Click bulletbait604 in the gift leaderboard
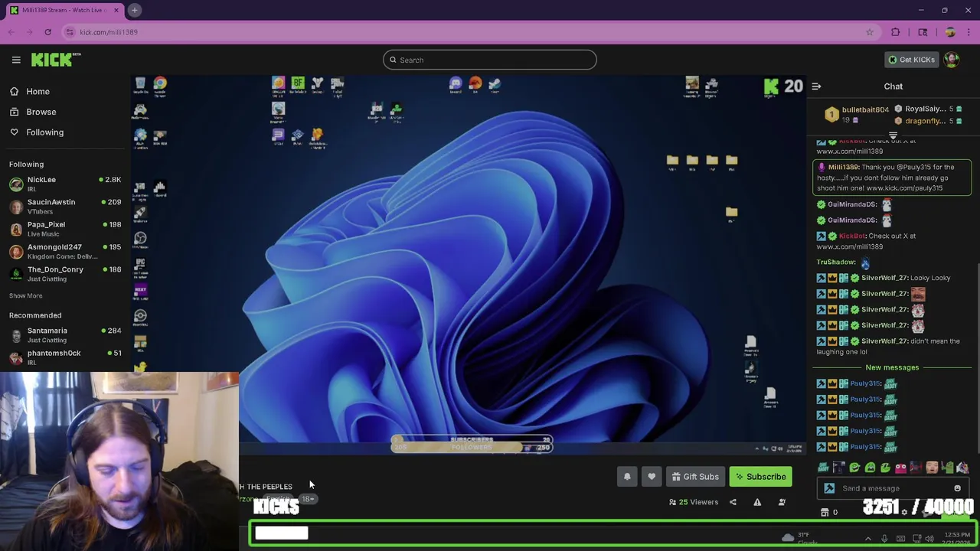The width and height of the screenshot is (980, 551). coord(857,114)
